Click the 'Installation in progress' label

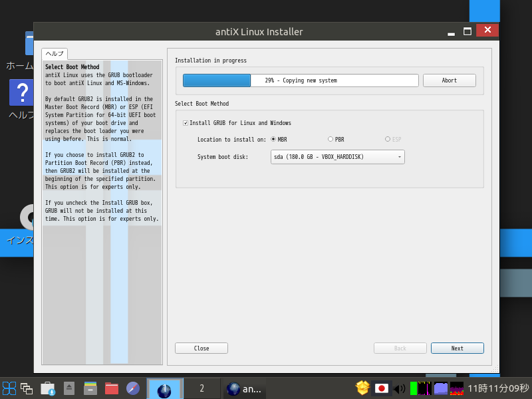pos(211,61)
